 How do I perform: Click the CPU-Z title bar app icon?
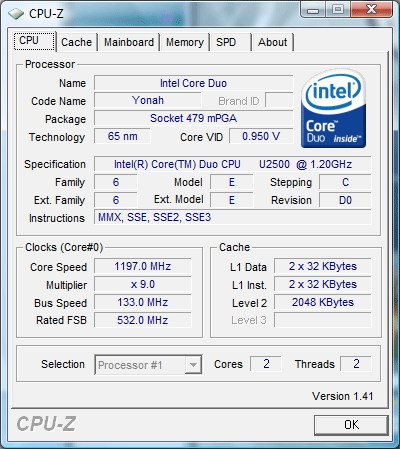click(16, 14)
